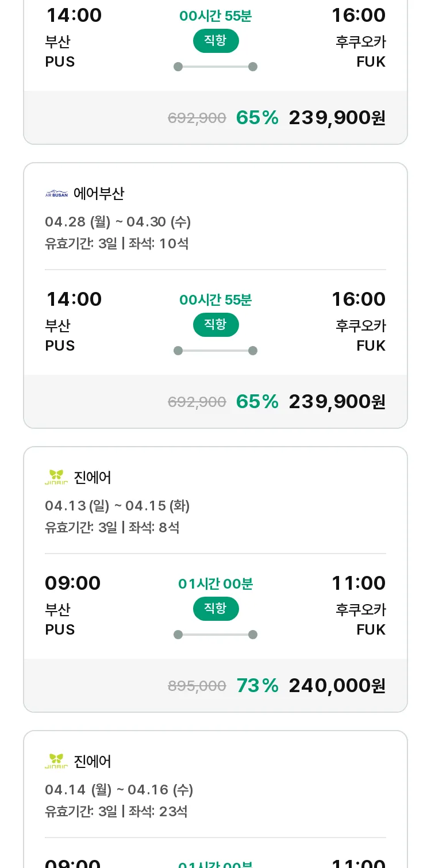Screen dimensions: 431x868
Task: Click the Air Busan airline logo
Action: tap(56, 194)
